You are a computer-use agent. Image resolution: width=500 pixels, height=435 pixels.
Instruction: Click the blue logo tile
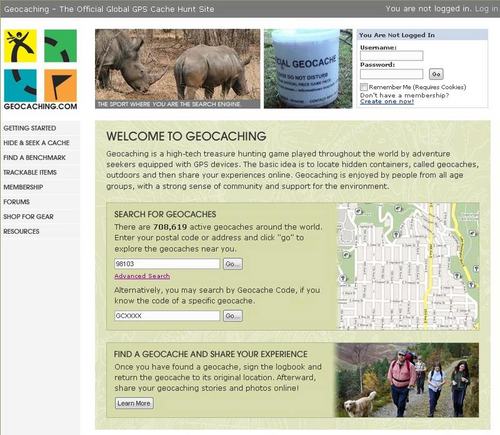(x=20, y=85)
